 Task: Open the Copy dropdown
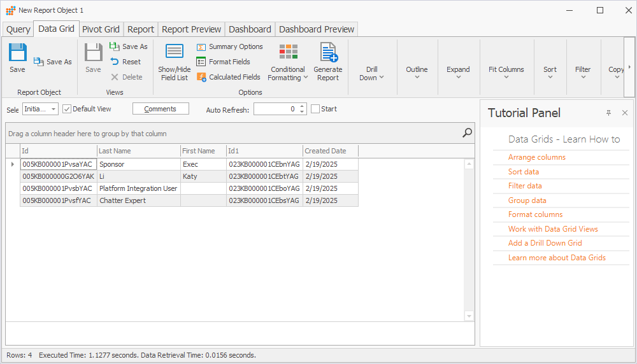[616, 73]
